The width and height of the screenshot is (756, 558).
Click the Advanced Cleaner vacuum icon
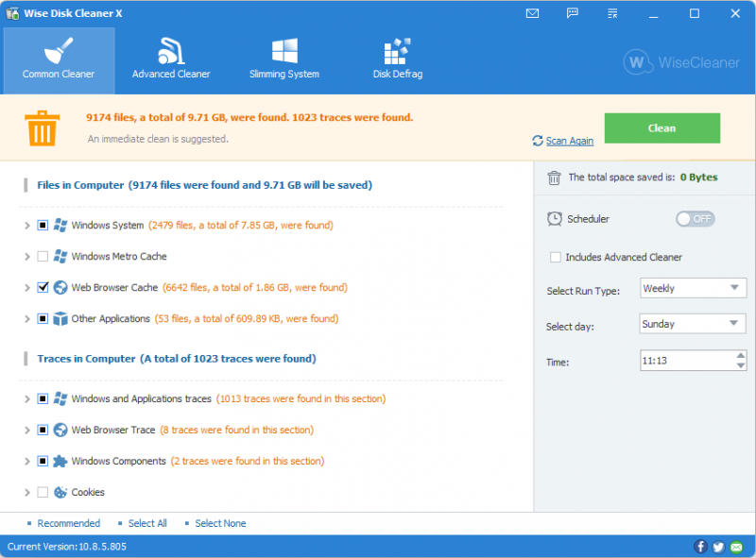coord(171,51)
